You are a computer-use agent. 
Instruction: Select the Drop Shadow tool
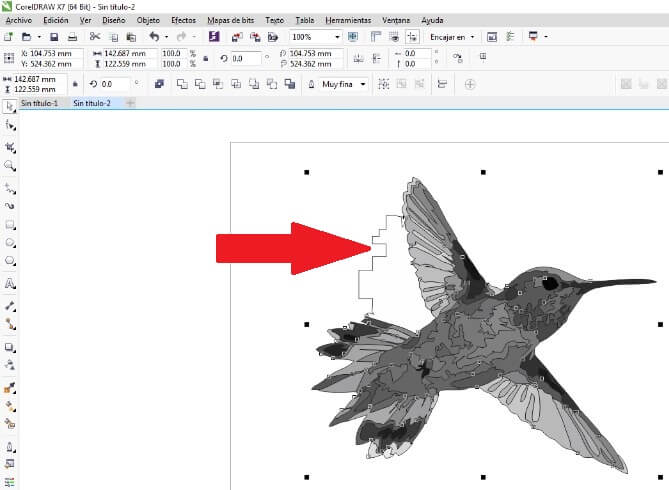tap(10, 347)
